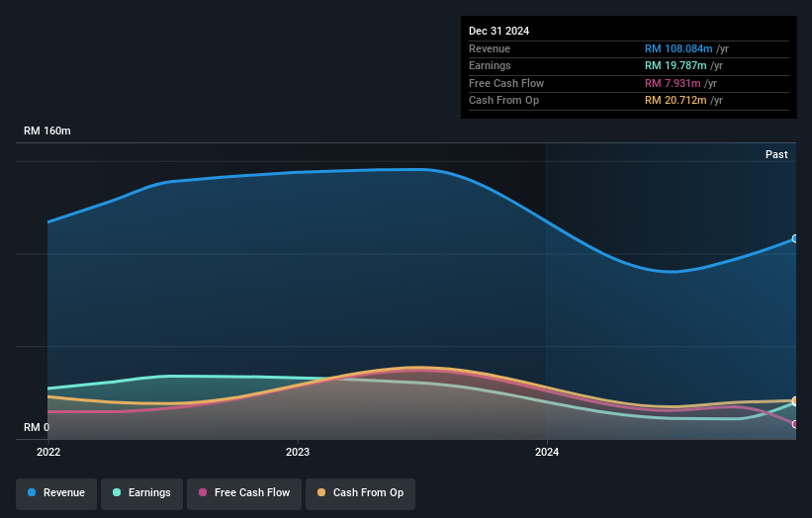Select the Cash From Op end-point marker
This screenshot has width=812, height=518.
pos(795,401)
